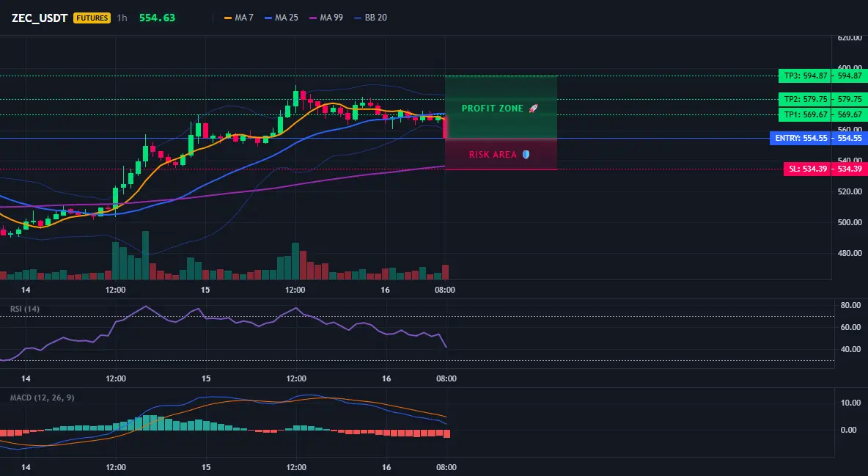Click the FUTURES badge
868x476 pixels.
click(x=92, y=18)
